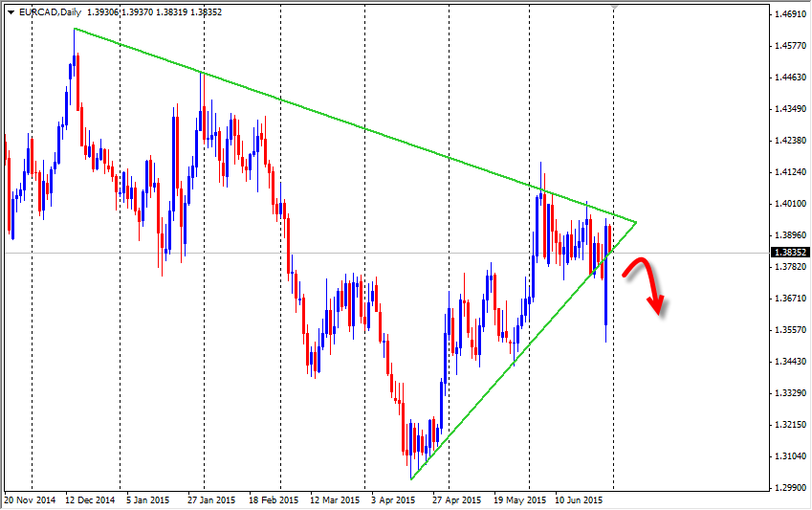Image resolution: width=812 pixels, height=510 pixels.
Task: Click the high price value 1.39370
Action: 137,11
